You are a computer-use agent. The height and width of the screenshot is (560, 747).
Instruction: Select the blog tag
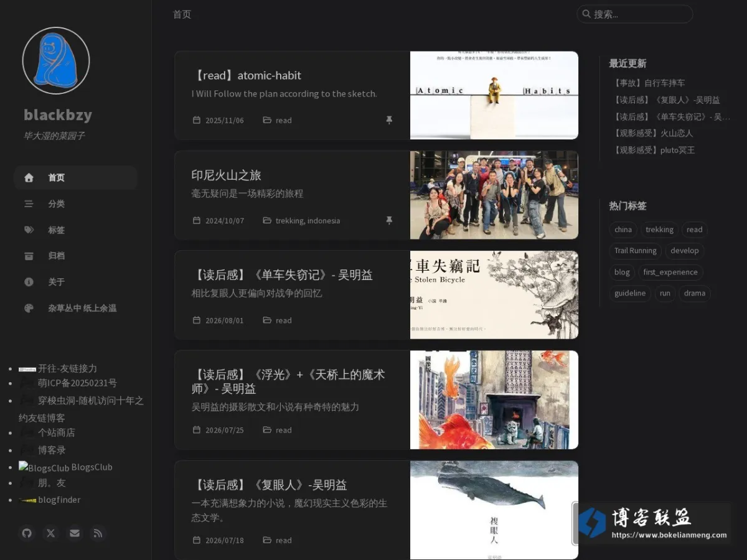tap(622, 272)
